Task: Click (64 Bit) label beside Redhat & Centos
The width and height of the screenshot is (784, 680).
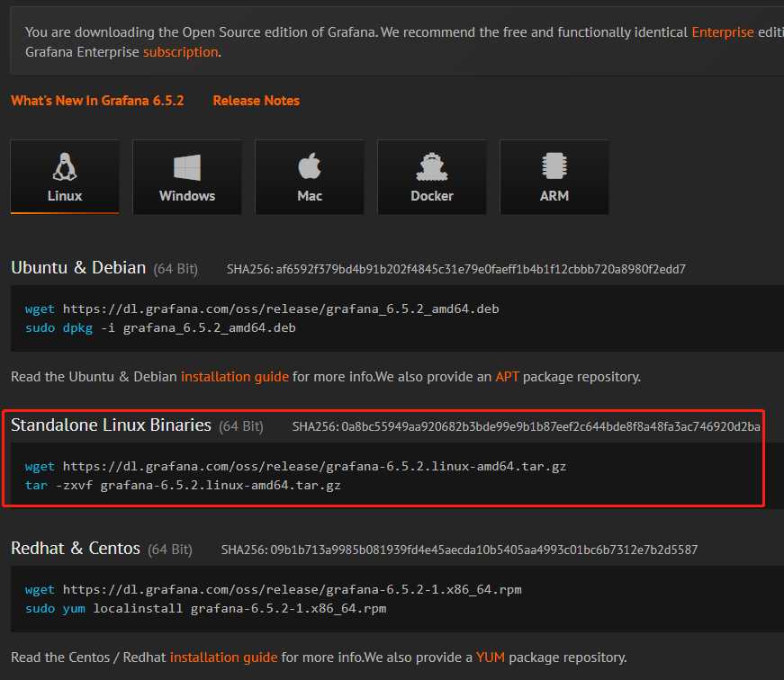Action: 170,550
